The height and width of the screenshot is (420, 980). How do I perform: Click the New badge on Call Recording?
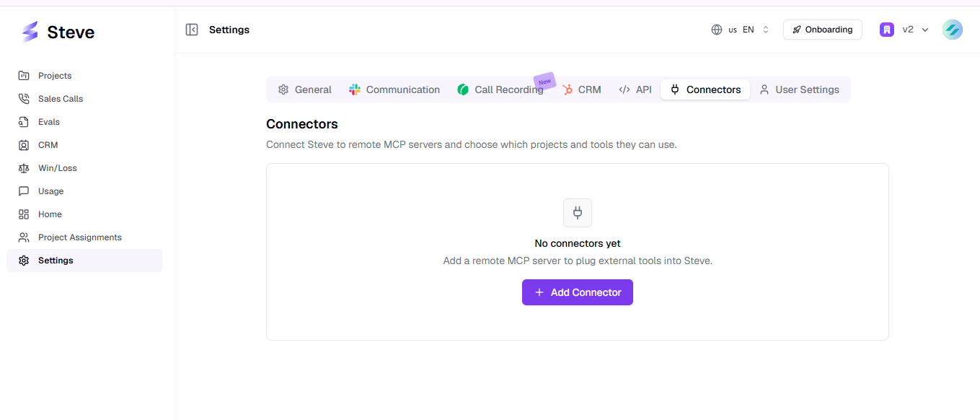pos(544,81)
